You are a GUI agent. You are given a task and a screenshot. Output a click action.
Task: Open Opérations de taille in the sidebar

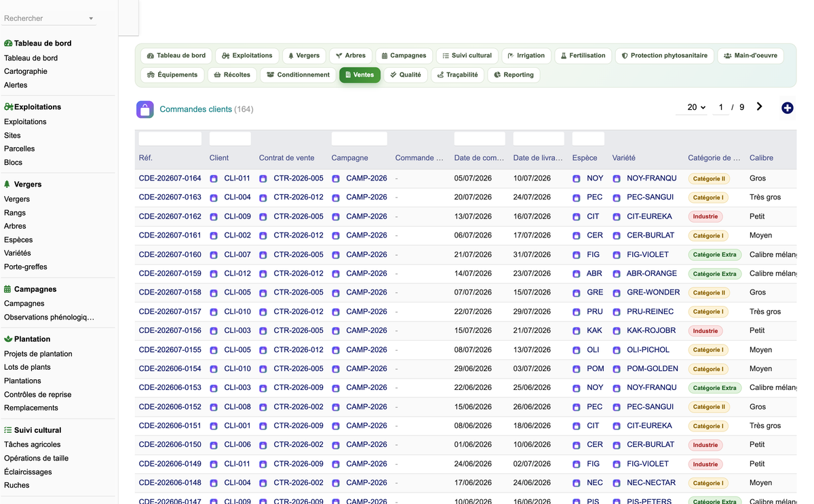point(37,458)
